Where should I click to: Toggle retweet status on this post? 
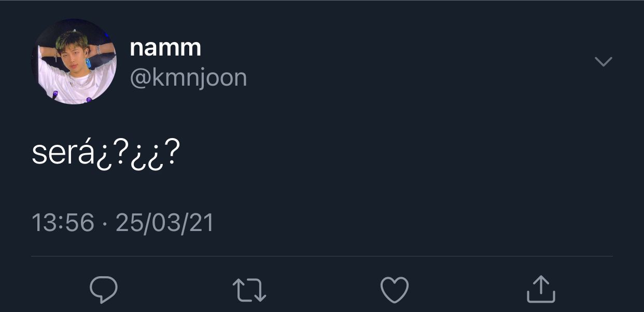(249, 290)
